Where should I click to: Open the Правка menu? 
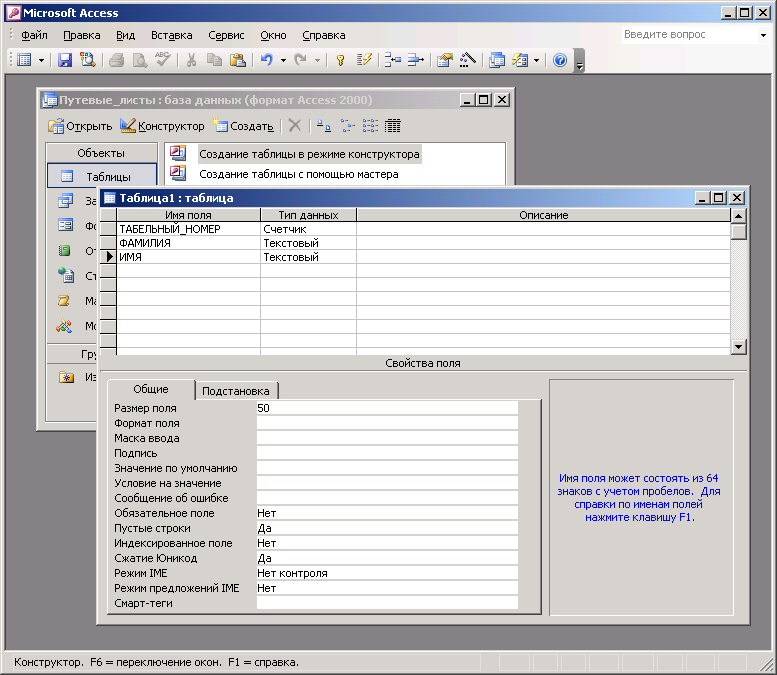tap(82, 35)
